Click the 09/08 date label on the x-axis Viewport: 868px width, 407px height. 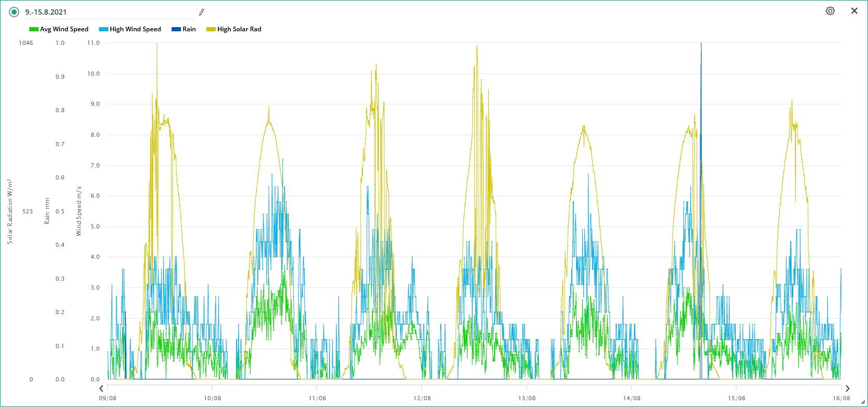click(x=108, y=398)
